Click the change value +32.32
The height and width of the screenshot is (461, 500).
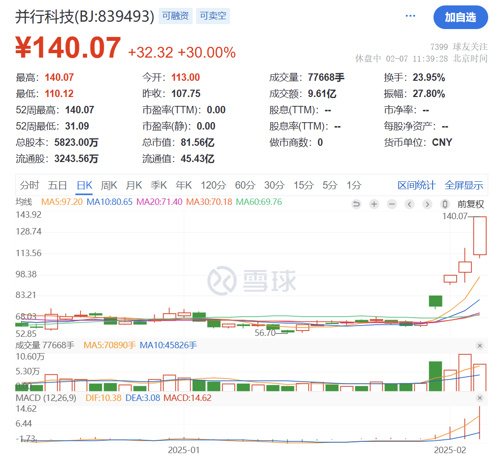(150, 53)
